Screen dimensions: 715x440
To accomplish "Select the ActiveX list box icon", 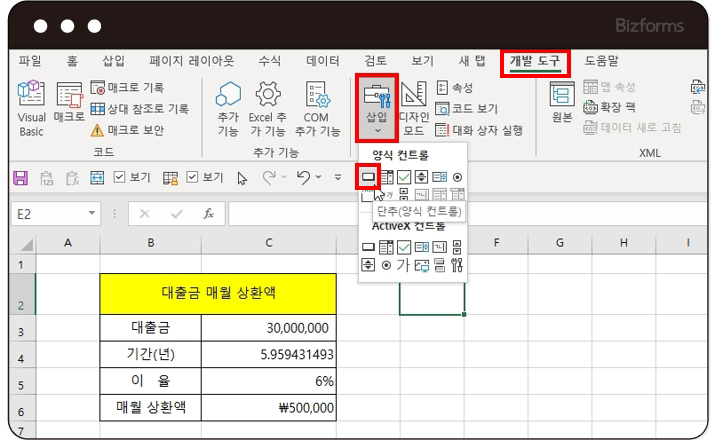I will pos(422,247).
